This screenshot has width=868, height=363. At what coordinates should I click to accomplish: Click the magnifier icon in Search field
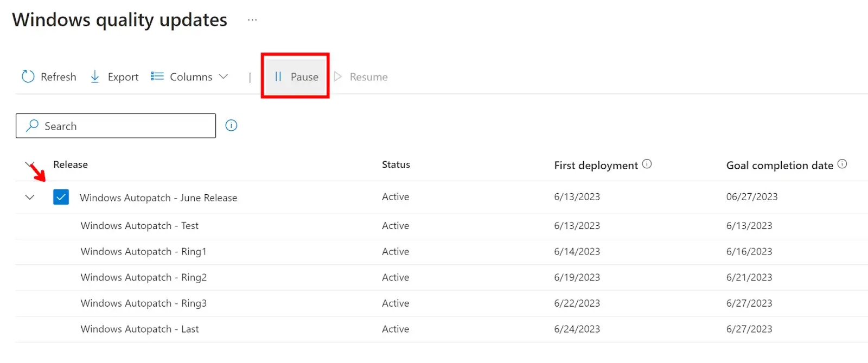click(x=33, y=125)
